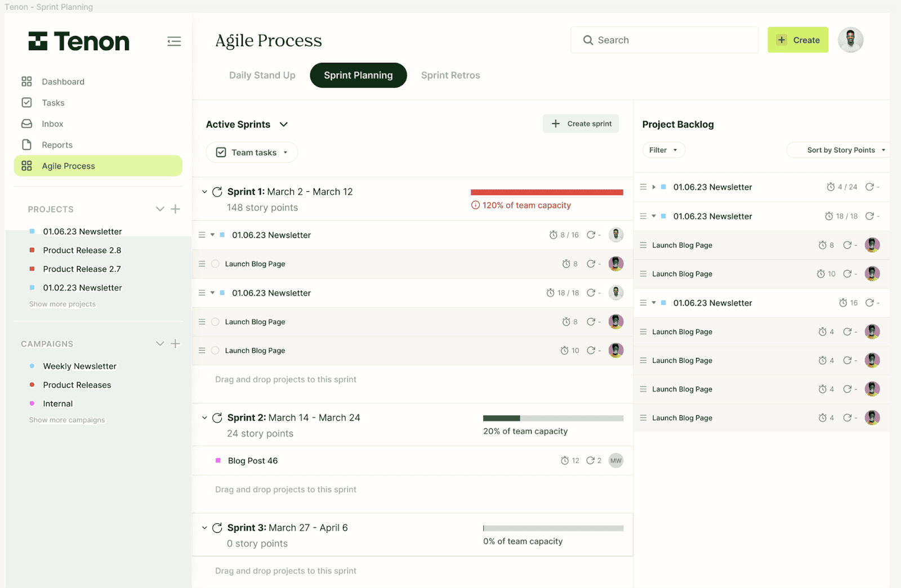Open the Sprint Retros tab

coord(450,75)
